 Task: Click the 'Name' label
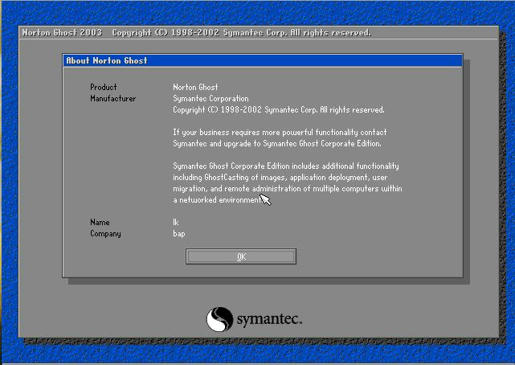[x=100, y=222]
